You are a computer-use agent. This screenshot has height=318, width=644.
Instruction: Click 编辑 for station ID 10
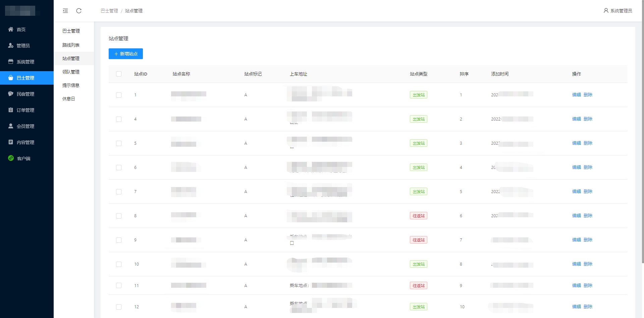pos(577,264)
